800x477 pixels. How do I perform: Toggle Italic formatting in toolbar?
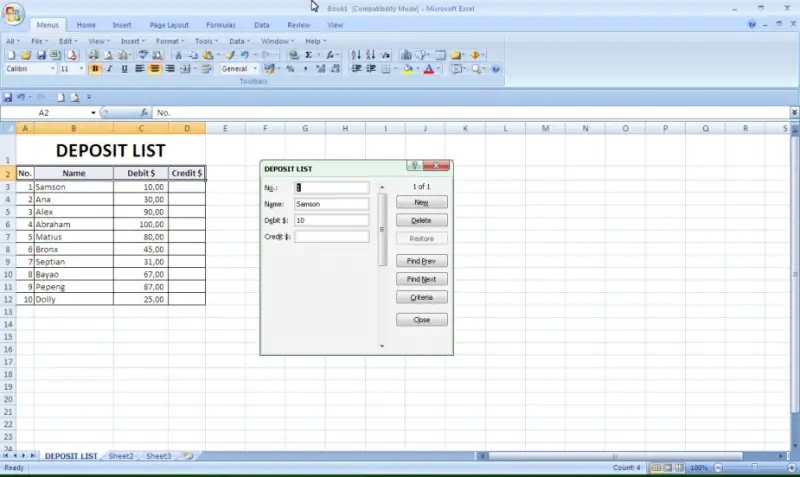(110, 69)
